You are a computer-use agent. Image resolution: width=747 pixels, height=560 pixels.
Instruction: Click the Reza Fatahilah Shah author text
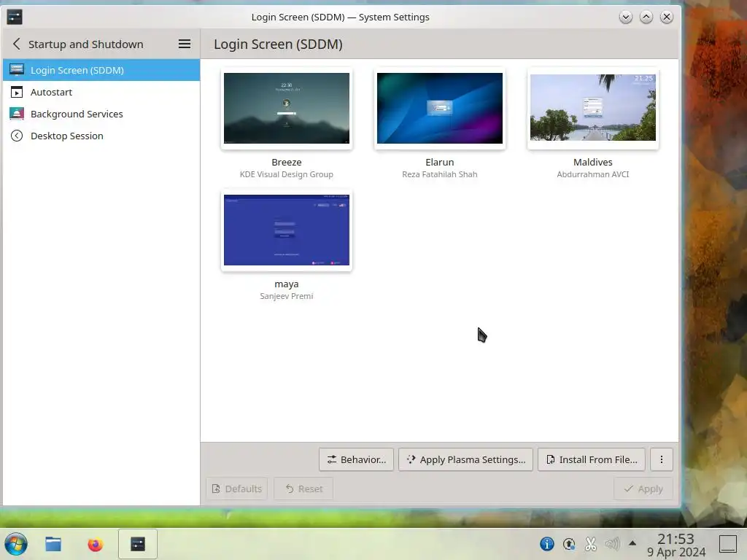point(440,174)
